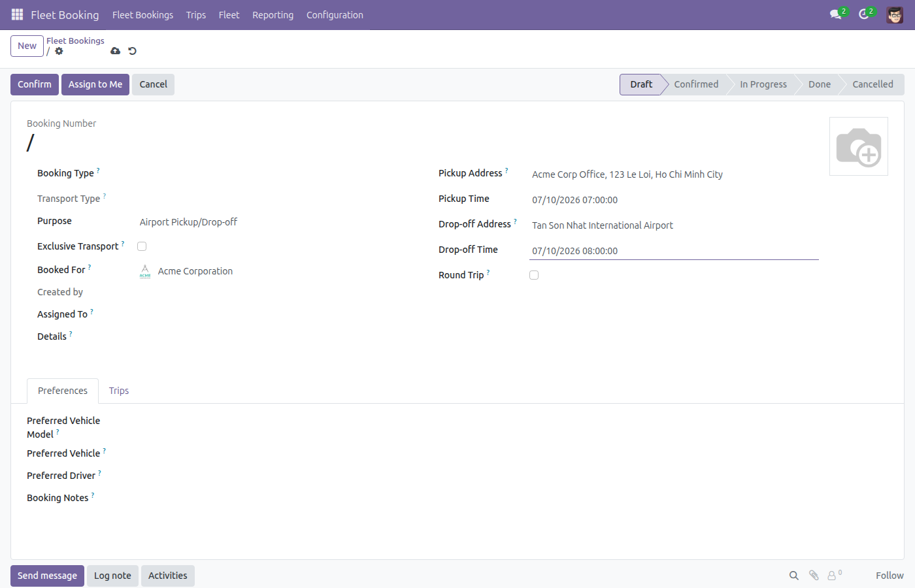Discard changes with the undo icon
The height and width of the screenshot is (588, 915).
(x=133, y=51)
